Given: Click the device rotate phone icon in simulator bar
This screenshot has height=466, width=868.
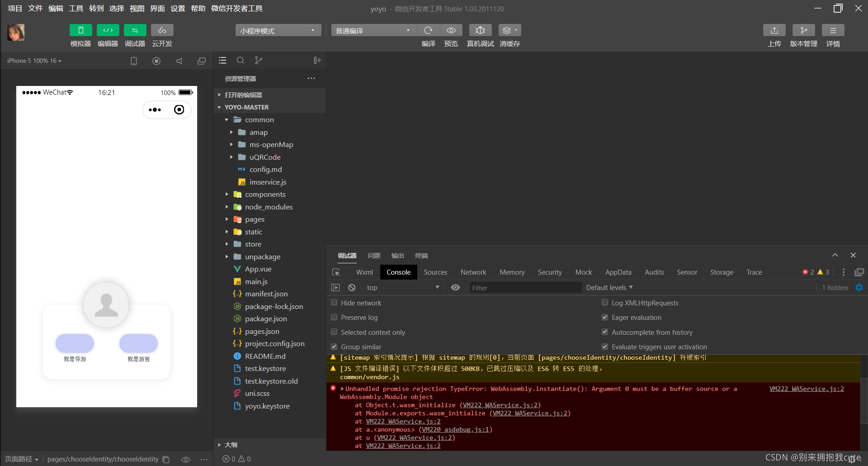Looking at the screenshot, I should coord(134,61).
